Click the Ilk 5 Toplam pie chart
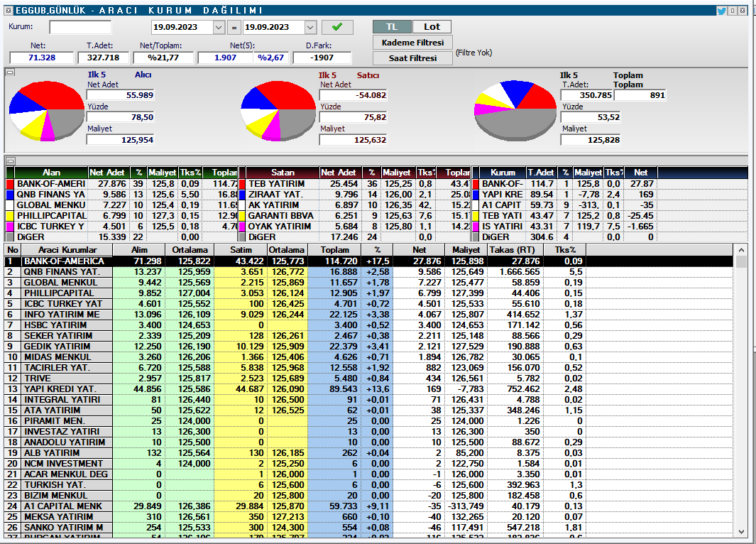Image resolution: width=756 pixels, height=544 pixels. click(515, 111)
